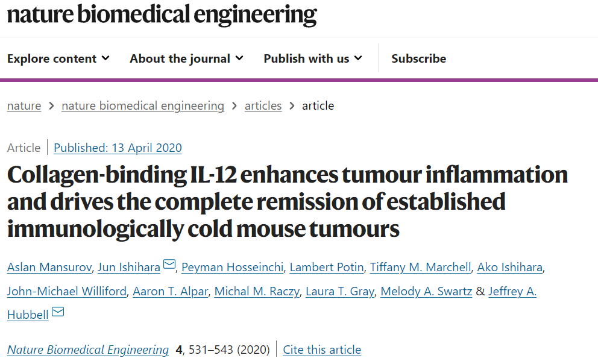
Task: Click the nature biomedical engineering logo
Action: 162,14
